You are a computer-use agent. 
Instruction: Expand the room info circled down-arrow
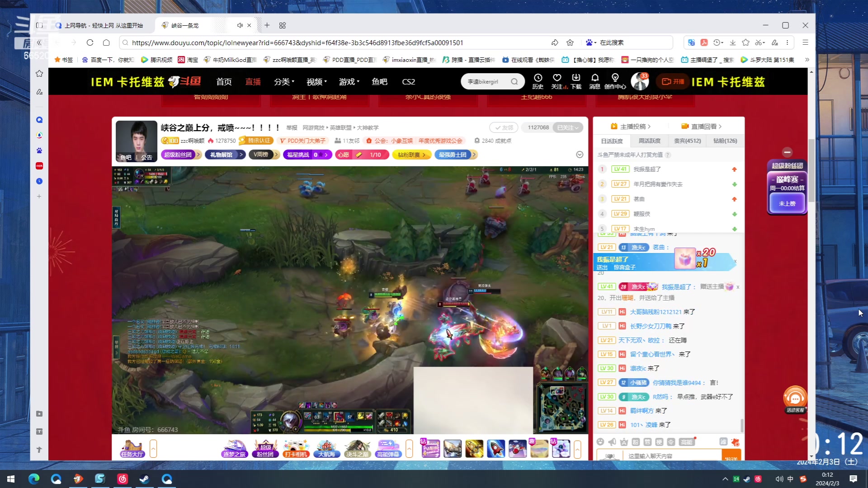(x=580, y=155)
